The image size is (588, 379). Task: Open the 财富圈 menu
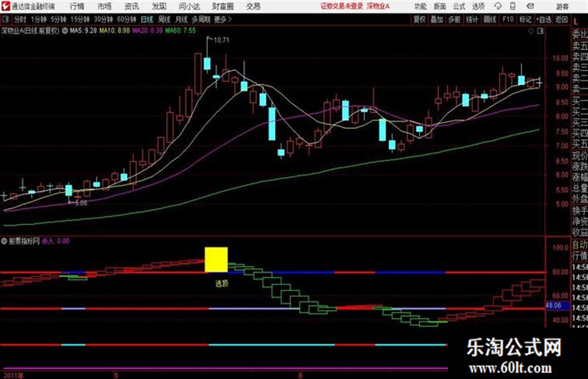click(x=223, y=6)
